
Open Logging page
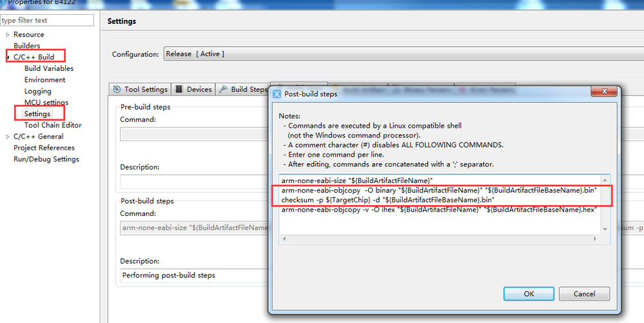tap(38, 92)
